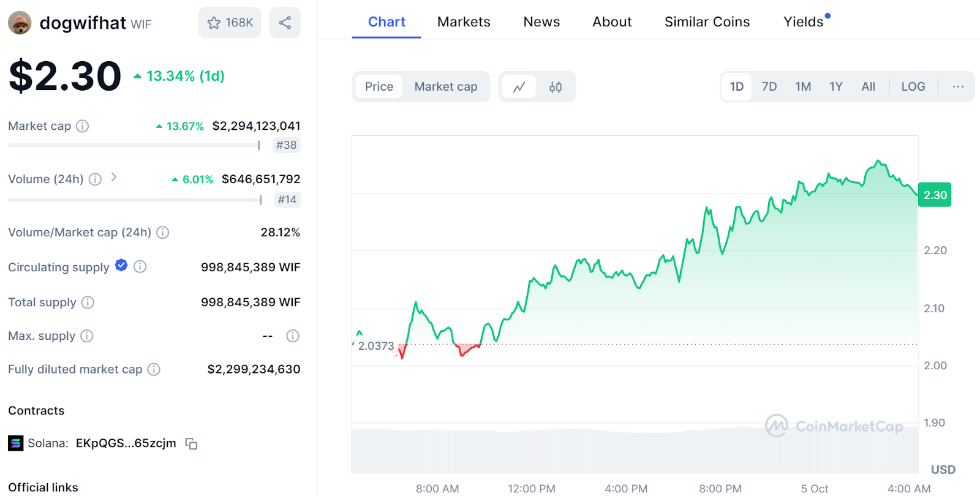980x496 pixels.
Task: Click the $2,294,123,041 market cap value
Action: (256, 126)
